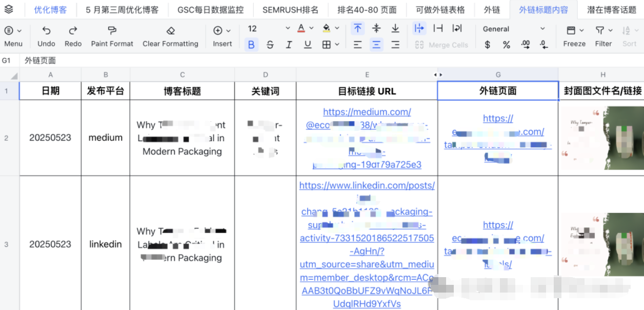This screenshot has height=310, width=644.
Task: Open the 5 月第三周优化博客 tab
Action: click(x=122, y=10)
